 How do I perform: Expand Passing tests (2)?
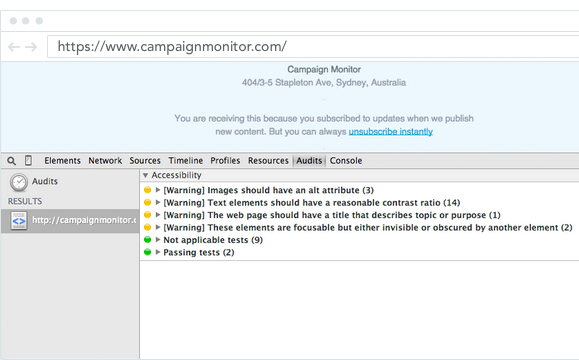[x=158, y=252]
